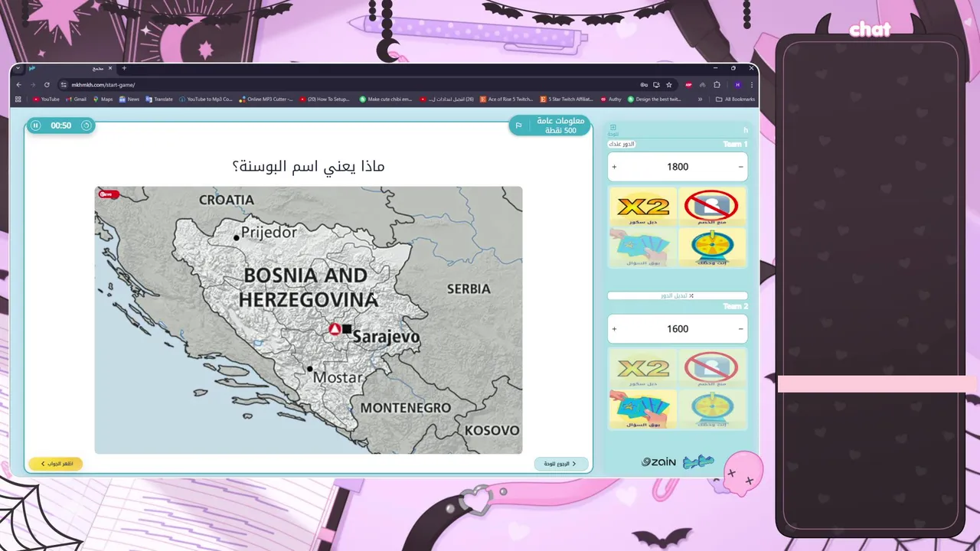Use Team 1 blue cards question power-up
980x551 pixels.
[643, 247]
